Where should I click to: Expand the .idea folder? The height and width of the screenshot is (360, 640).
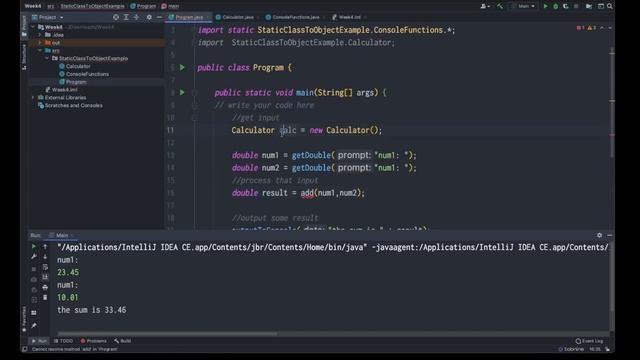(x=40, y=35)
